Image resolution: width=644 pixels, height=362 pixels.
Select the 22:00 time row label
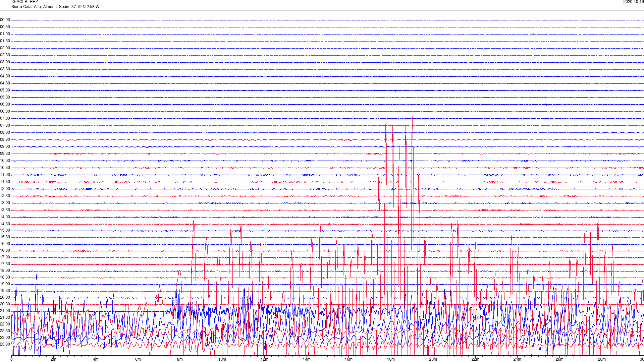[5, 324]
